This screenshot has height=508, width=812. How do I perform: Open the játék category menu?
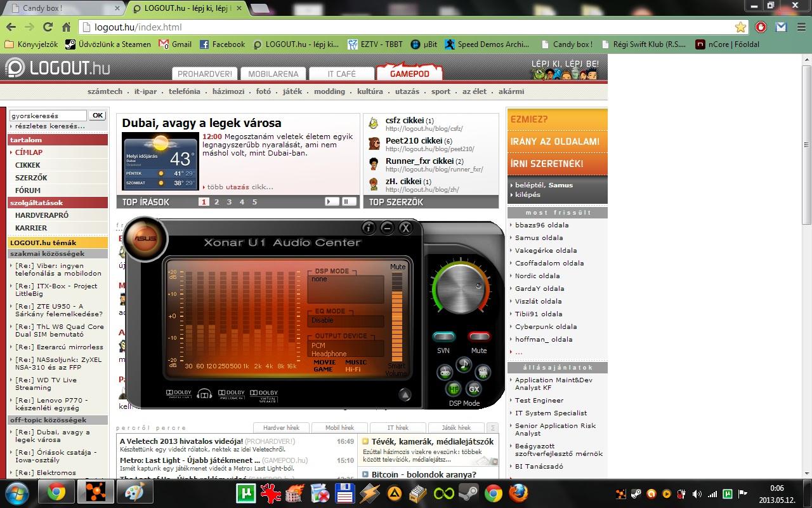(292, 91)
